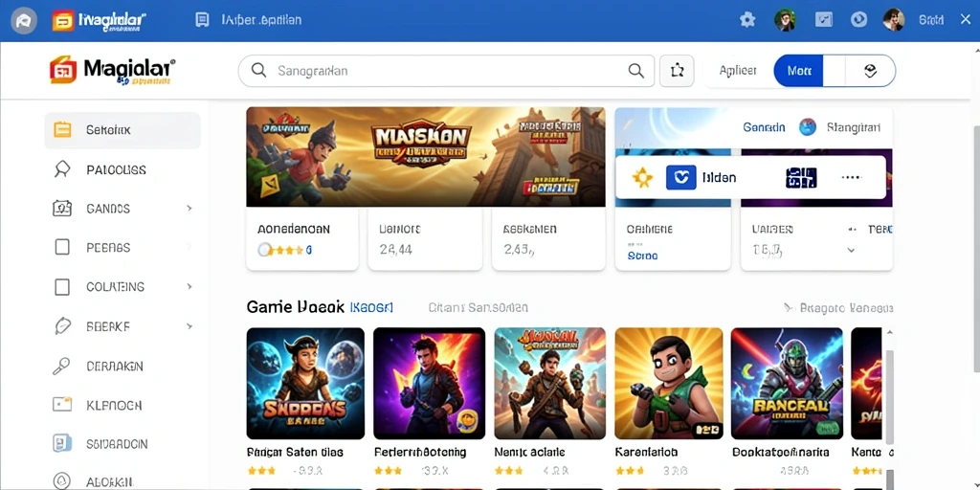Open the Nentic aclarie game thumbnail
Screen dimensions: 980x490
pyautogui.click(x=550, y=383)
